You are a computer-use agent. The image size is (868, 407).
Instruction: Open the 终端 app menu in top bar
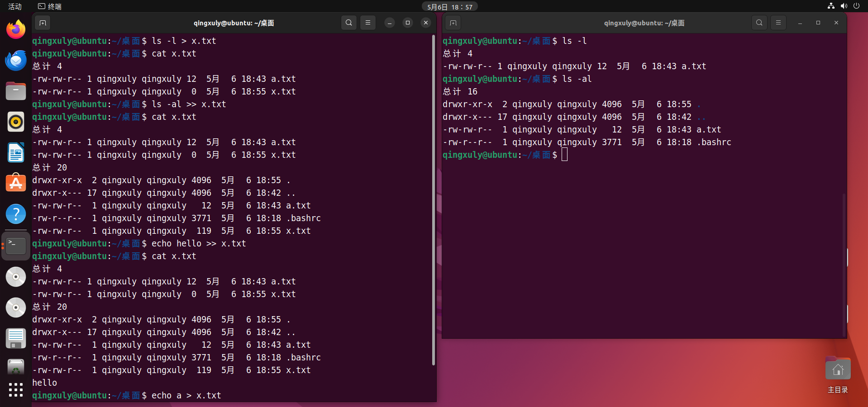click(50, 6)
